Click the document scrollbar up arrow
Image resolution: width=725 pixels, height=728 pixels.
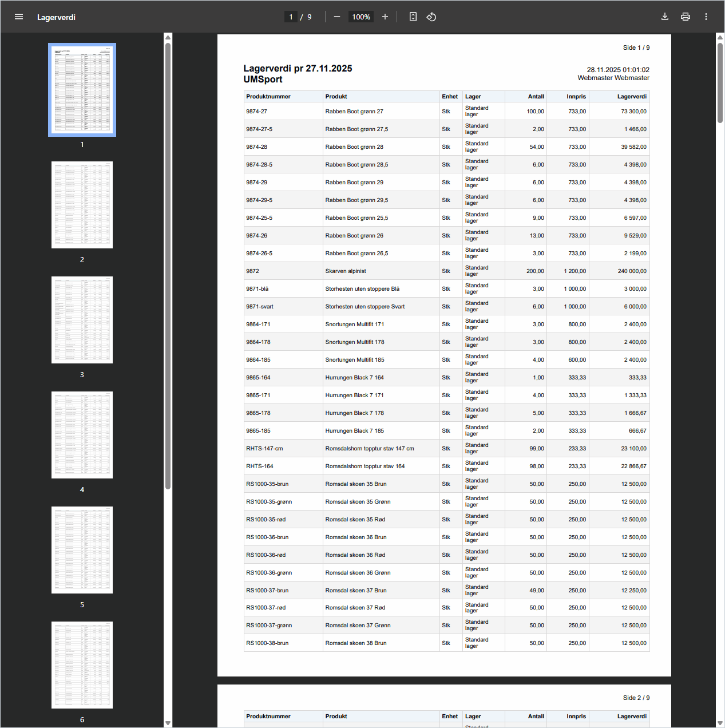click(x=720, y=38)
